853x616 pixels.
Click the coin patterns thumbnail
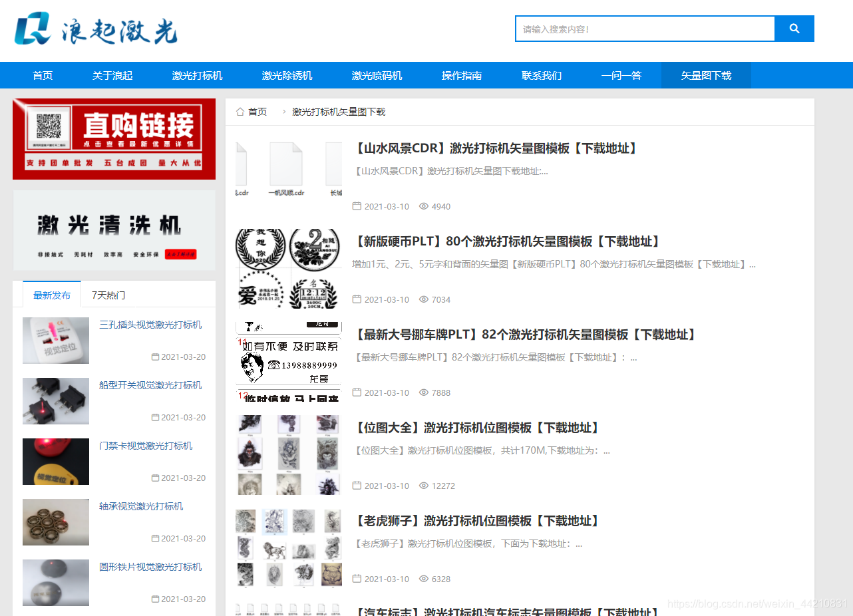click(x=289, y=269)
